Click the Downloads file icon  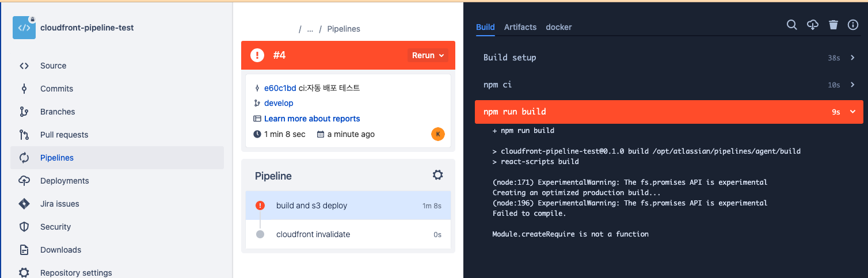pyautogui.click(x=24, y=250)
